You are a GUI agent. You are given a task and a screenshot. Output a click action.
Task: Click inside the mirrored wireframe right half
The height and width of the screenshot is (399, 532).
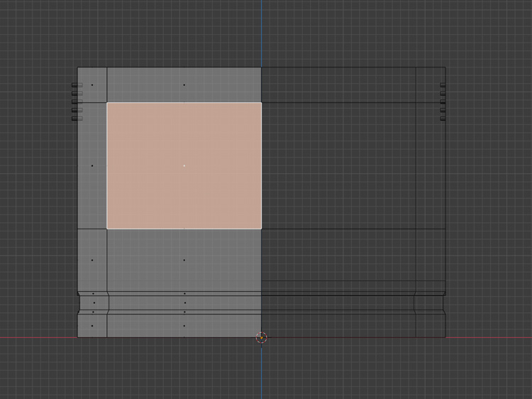tap(340, 167)
